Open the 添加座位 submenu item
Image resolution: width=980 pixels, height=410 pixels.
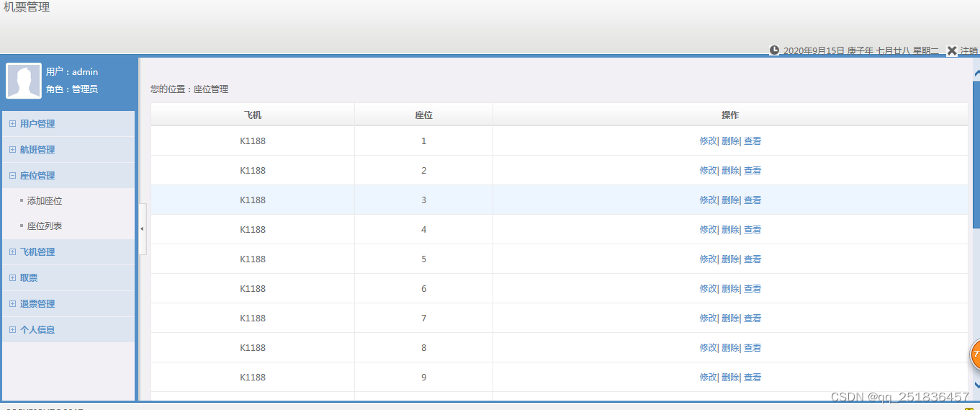tap(45, 201)
